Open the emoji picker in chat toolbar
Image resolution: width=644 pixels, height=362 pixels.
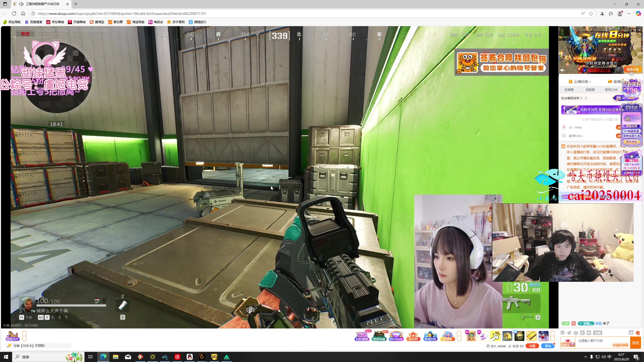(x=563, y=333)
